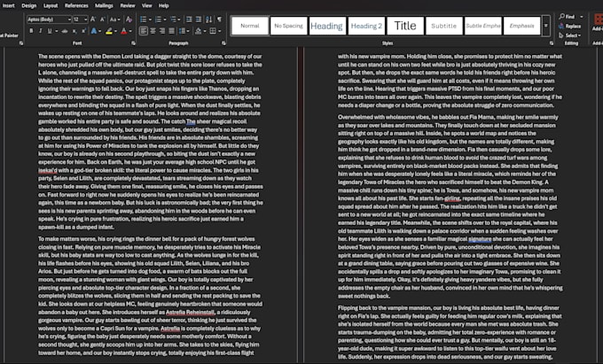Screen dimensions: 603x364
Task: Toggle bold formatting
Action: click(31, 31)
